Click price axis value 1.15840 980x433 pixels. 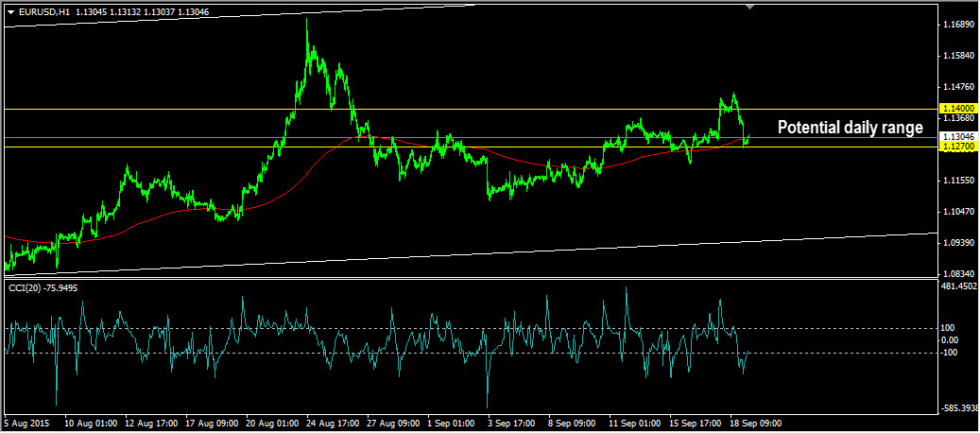tap(959, 56)
